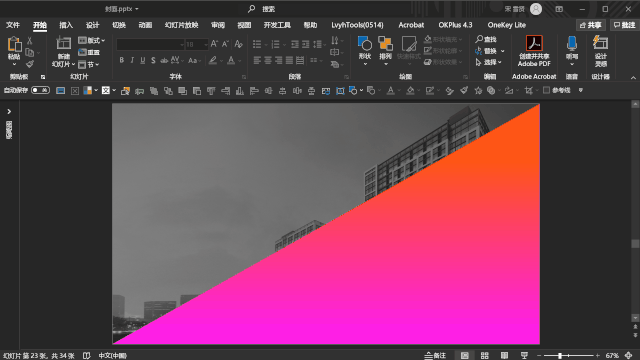This screenshot has height=360, width=640.
Task: Expand the thumbnail pane chevron
Action: [x=9, y=111]
